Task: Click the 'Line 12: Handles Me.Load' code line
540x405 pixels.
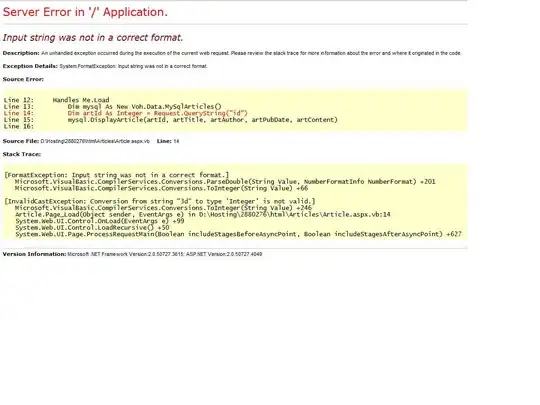Action: click(x=56, y=100)
